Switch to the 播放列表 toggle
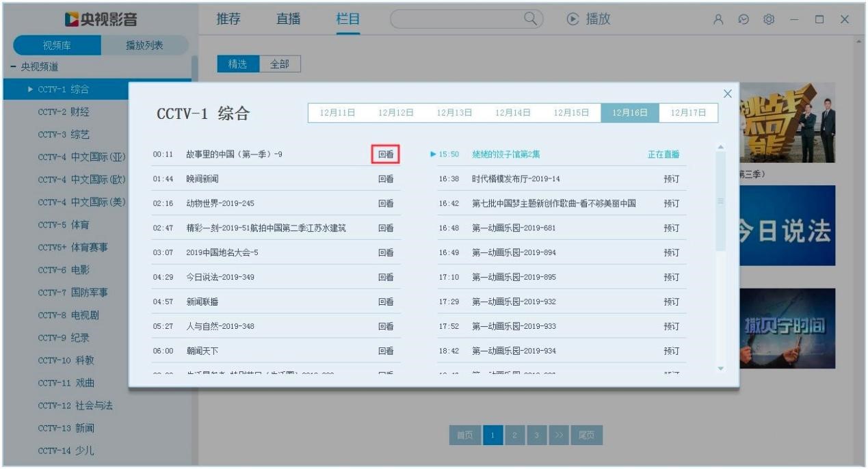Viewport: 868px width, 469px height. [144, 46]
